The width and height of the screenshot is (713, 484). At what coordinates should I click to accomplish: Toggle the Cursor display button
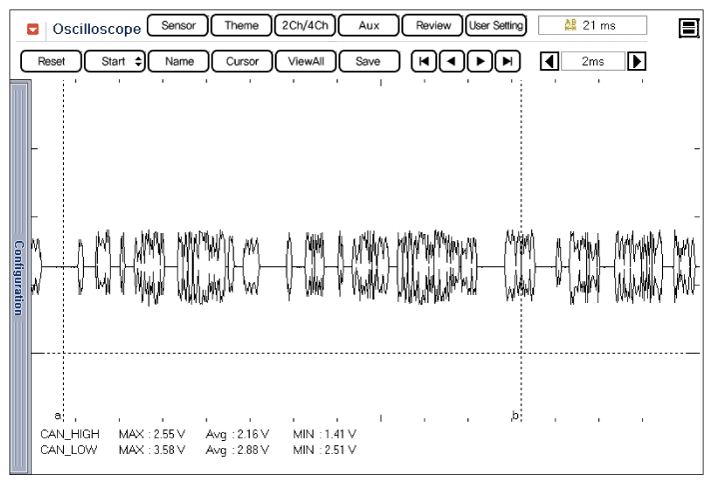(242, 61)
